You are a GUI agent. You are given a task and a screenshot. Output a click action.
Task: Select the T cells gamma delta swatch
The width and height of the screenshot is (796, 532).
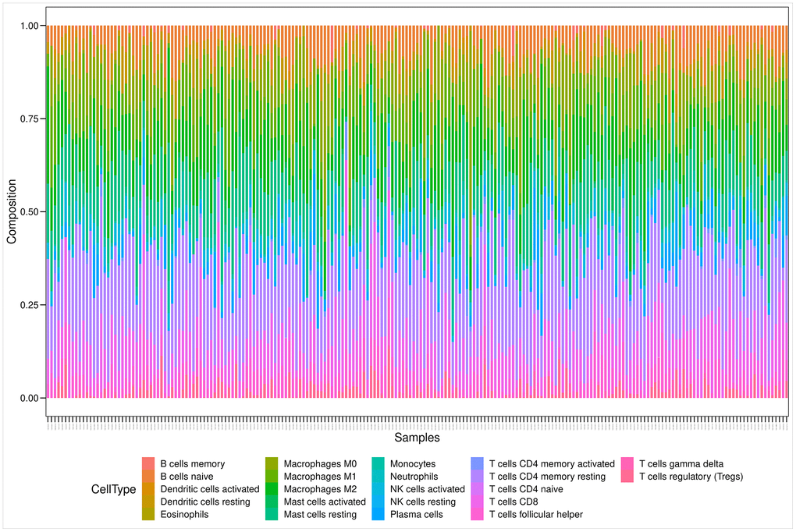coord(627,463)
